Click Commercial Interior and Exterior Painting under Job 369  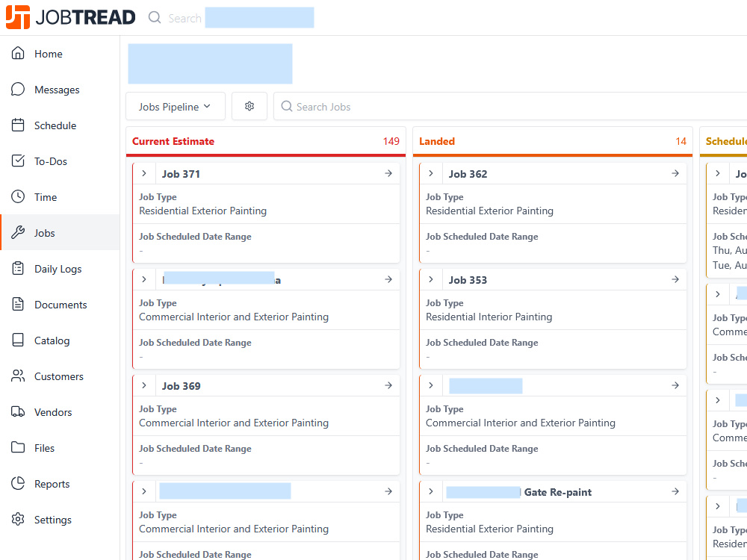pyautogui.click(x=234, y=423)
